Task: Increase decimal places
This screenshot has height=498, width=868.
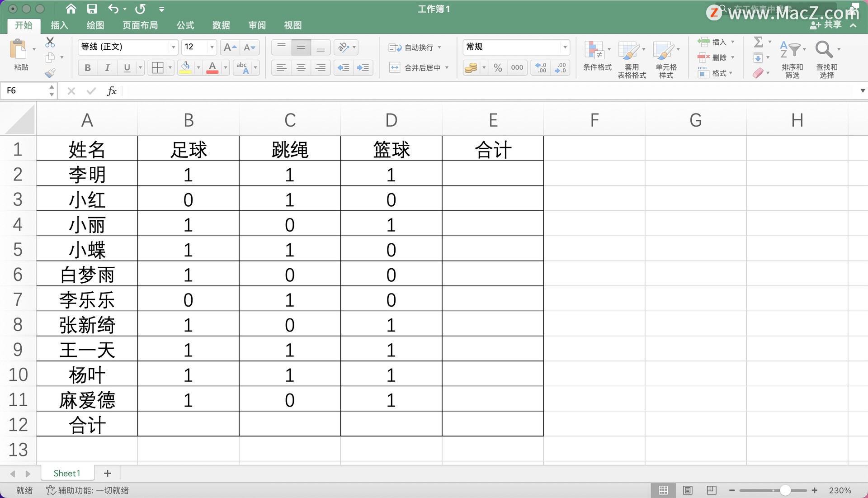Action: point(541,68)
